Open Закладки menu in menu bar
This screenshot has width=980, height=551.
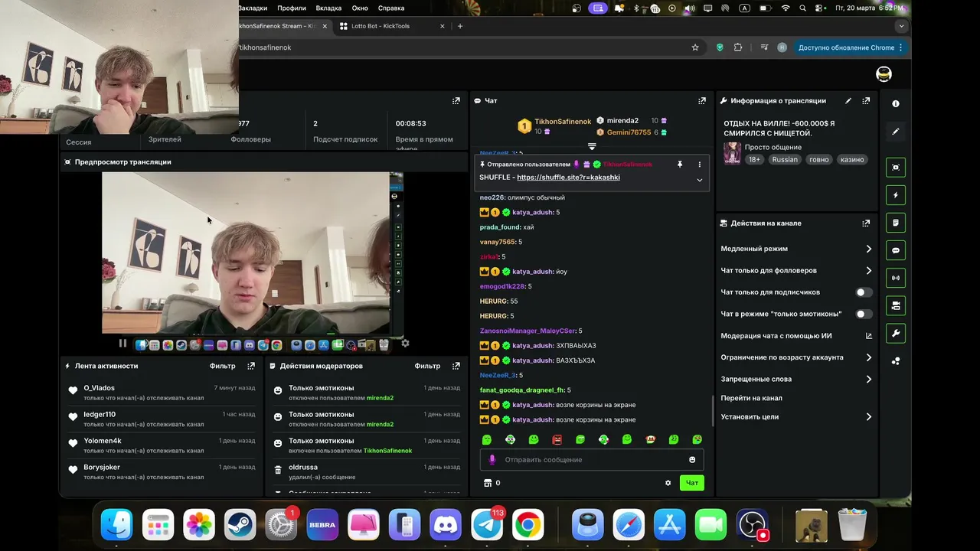253,8
